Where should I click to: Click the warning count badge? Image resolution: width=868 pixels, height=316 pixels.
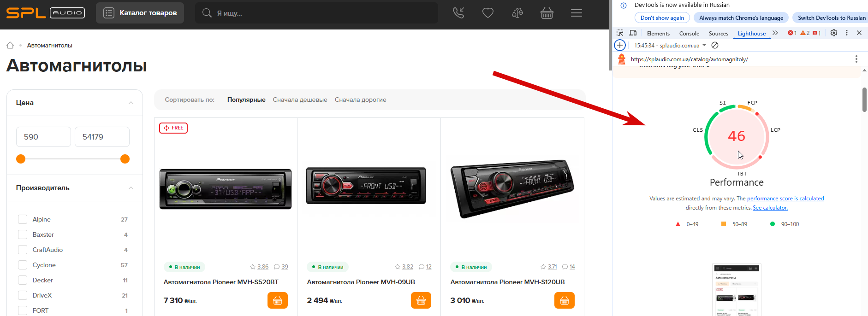805,33
